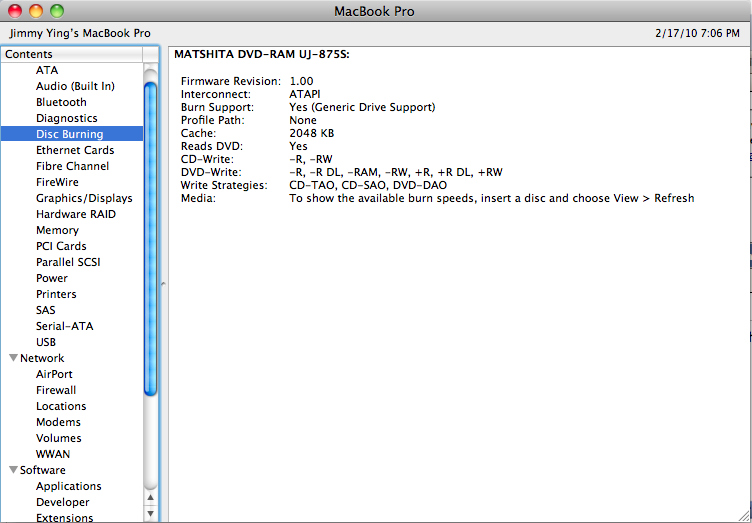Collapse the Network disclosure triangle
The height and width of the screenshot is (523, 752).
click(13, 358)
